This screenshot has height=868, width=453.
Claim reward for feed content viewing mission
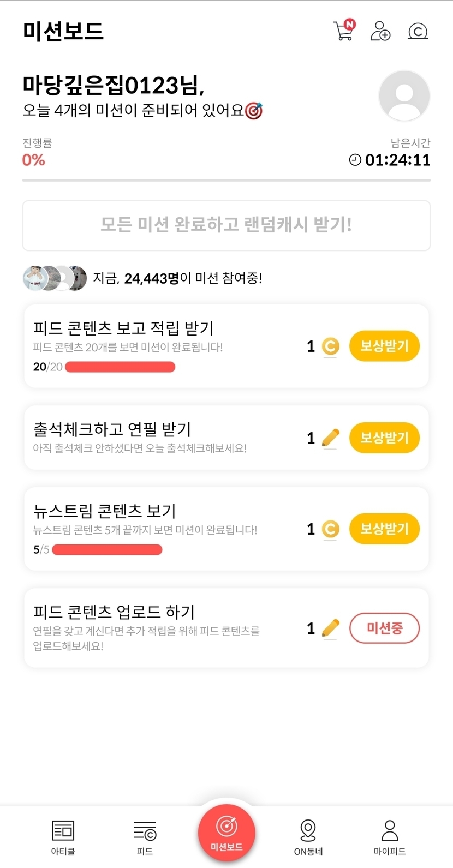(384, 346)
